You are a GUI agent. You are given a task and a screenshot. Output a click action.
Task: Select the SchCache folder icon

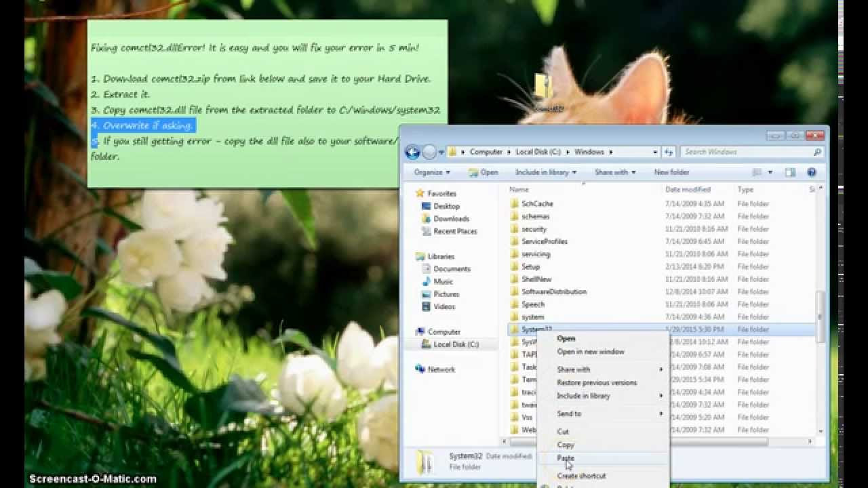coord(514,203)
